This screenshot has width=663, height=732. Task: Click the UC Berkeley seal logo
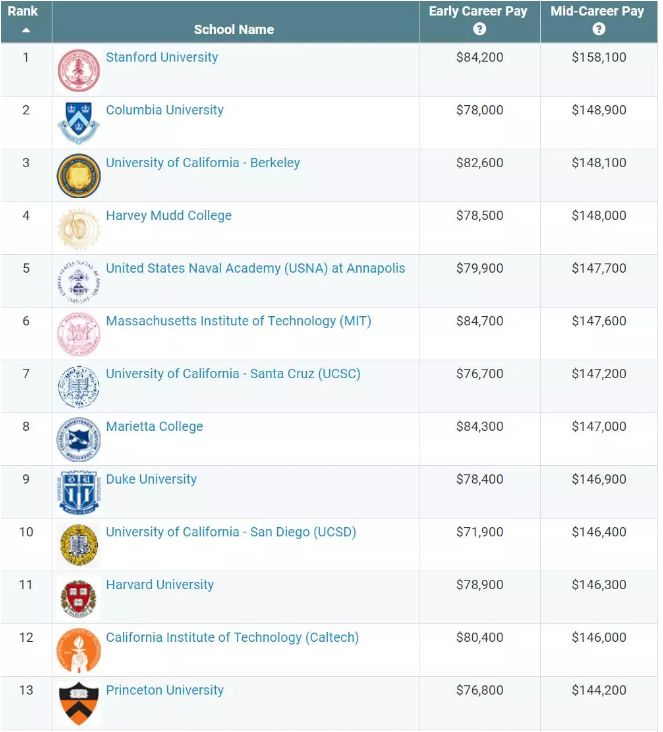[x=78, y=176]
